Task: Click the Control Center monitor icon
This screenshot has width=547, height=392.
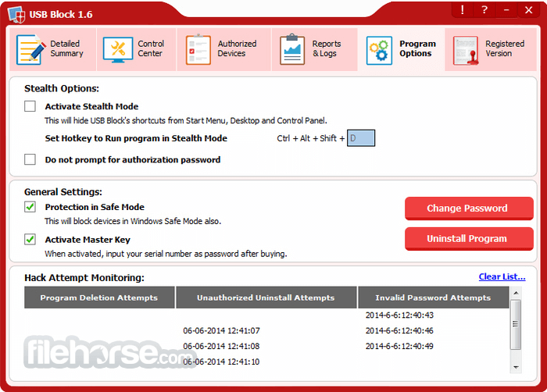Action: click(118, 50)
